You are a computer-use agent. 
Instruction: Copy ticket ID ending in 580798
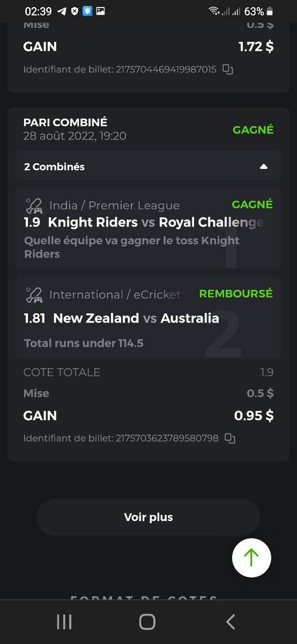230,438
